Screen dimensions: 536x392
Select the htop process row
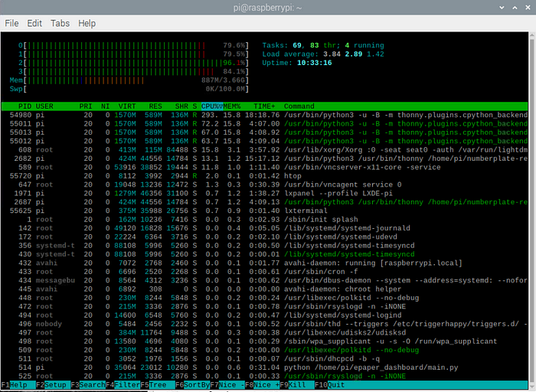click(x=265, y=176)
